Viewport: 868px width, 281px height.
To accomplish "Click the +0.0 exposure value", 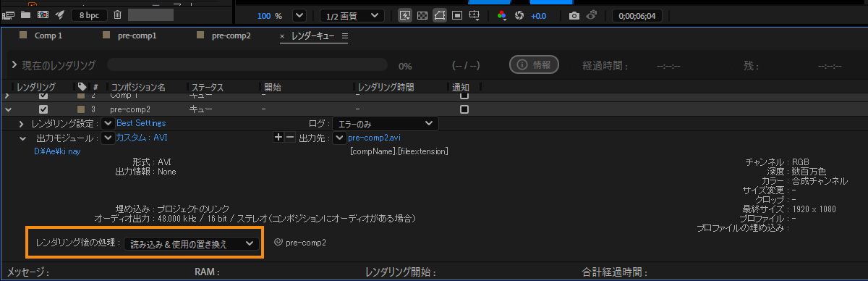I will coord(539,15).
